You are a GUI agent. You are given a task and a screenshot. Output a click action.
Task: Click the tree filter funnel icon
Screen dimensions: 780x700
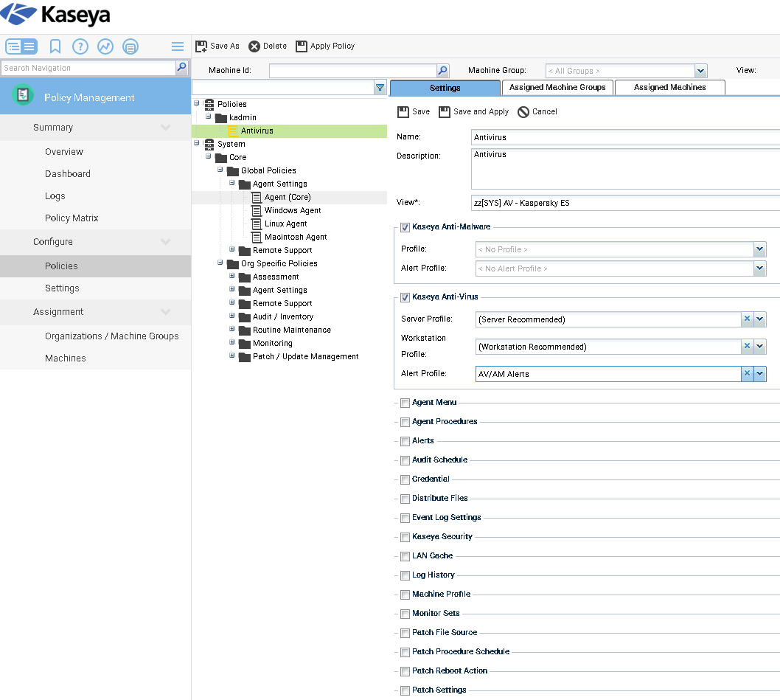pyautogui.click(x=380, y=88)
